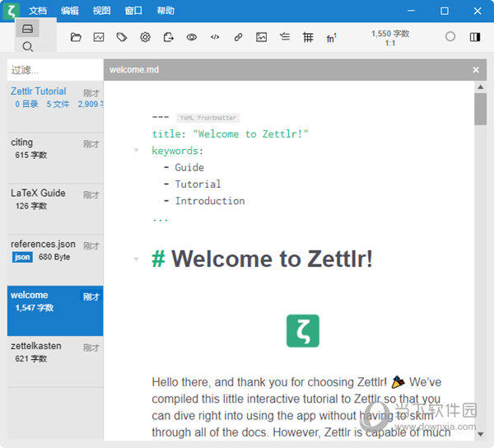
Task: Open the citing file
Action: pyautogui.click(x=55, y=157)
